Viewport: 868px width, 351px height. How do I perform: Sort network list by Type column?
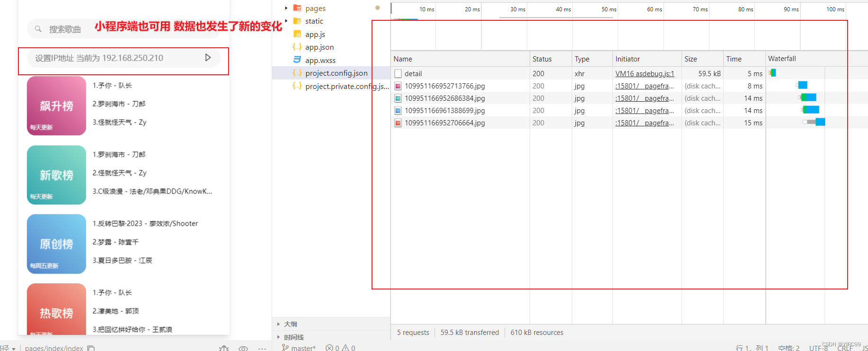tap(592, 59)
